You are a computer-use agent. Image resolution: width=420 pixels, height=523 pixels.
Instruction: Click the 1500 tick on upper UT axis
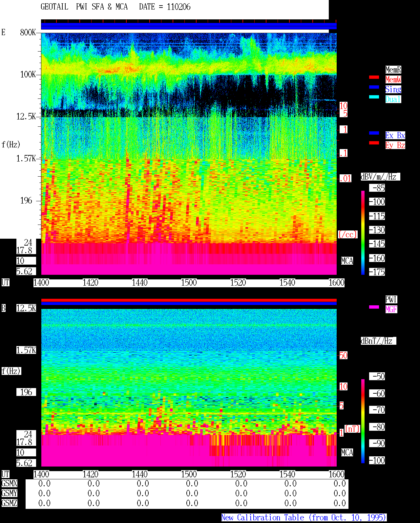(189, 282)
